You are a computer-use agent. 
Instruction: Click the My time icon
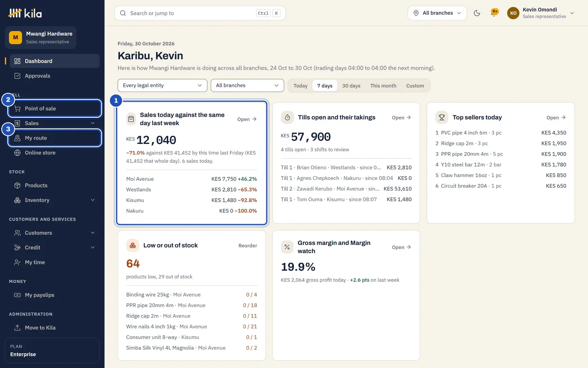[17, 262]
